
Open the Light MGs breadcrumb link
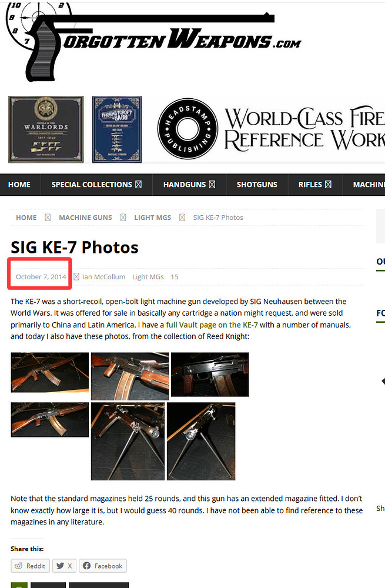(153, 218)
